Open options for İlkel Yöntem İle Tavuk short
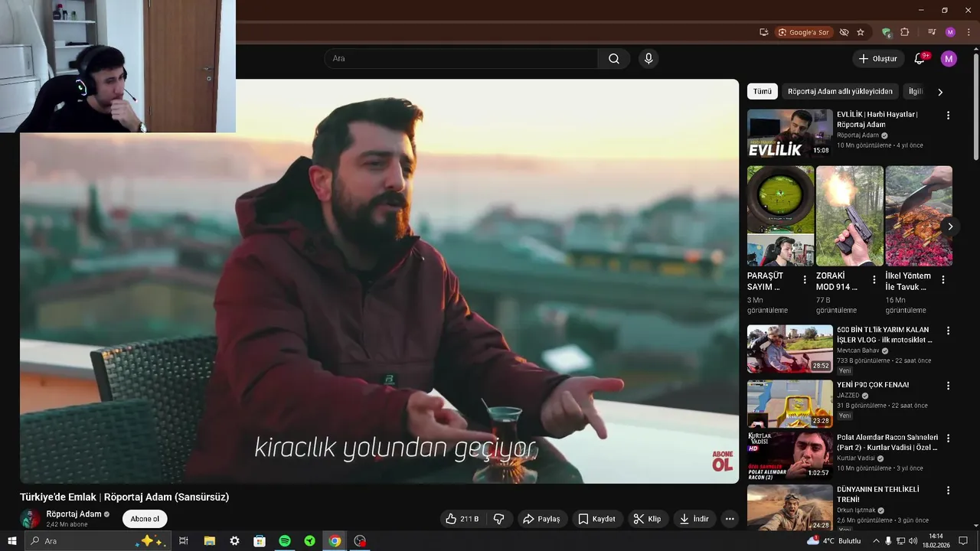 tap(943, 280)
